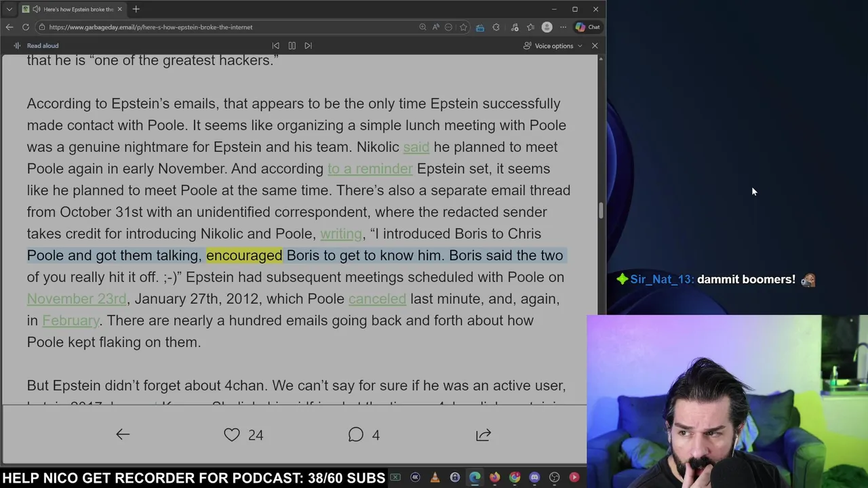Click the page vertical scrollbar thumb
Image resolution: width=868 pixels, height=488 pixels.
click(x=600, y=210)
